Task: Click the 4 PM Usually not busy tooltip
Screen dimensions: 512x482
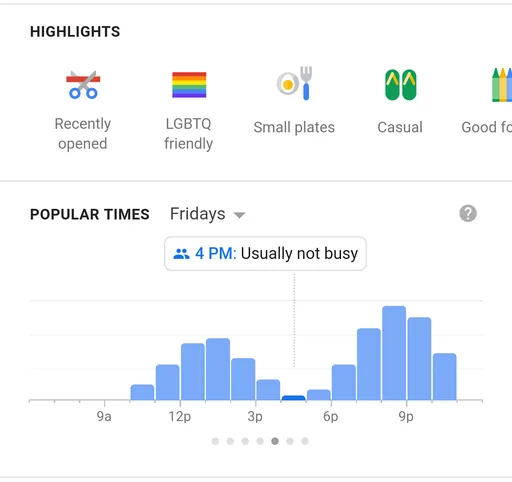Action: [x=265, y=253]
